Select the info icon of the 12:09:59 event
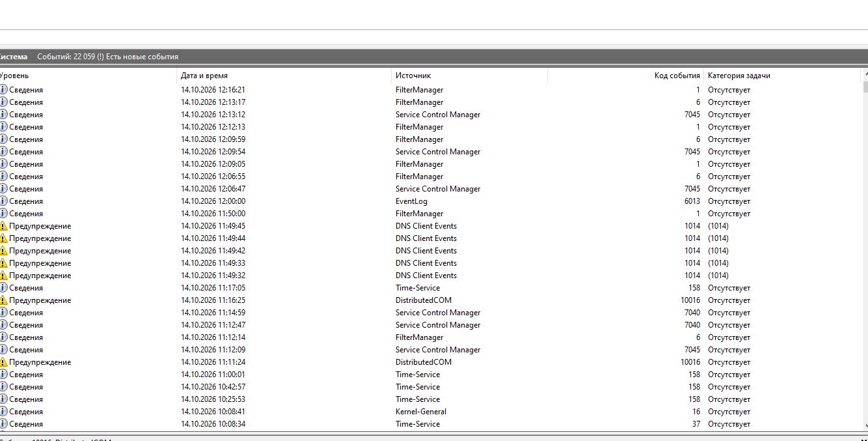 coord(3,139)
